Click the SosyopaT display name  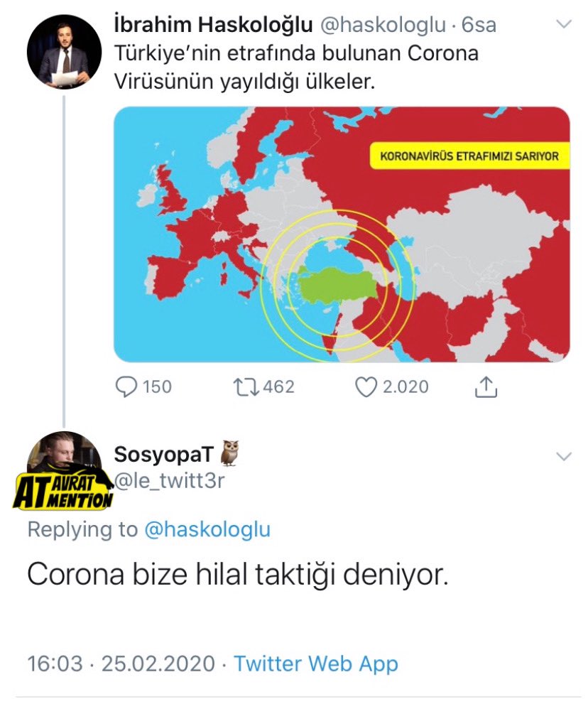164,454
